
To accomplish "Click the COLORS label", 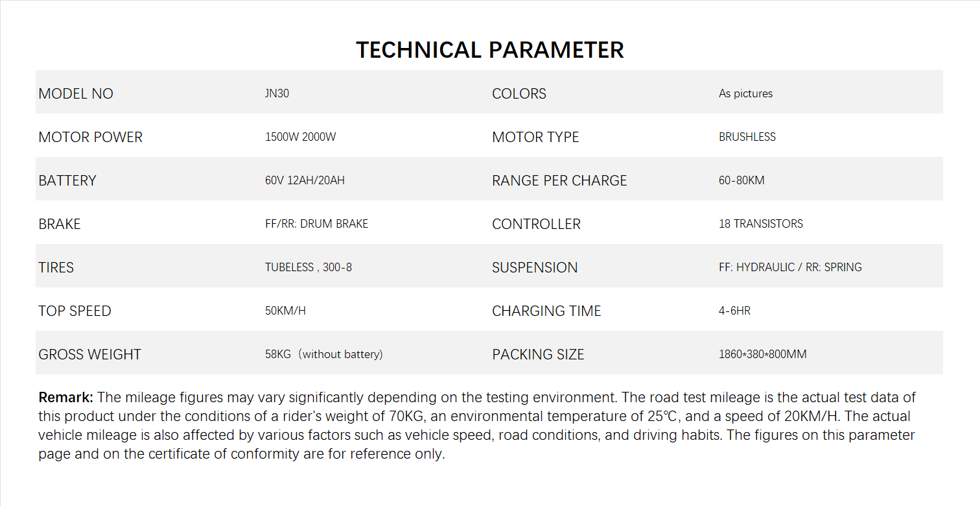I will pos(519,93).
